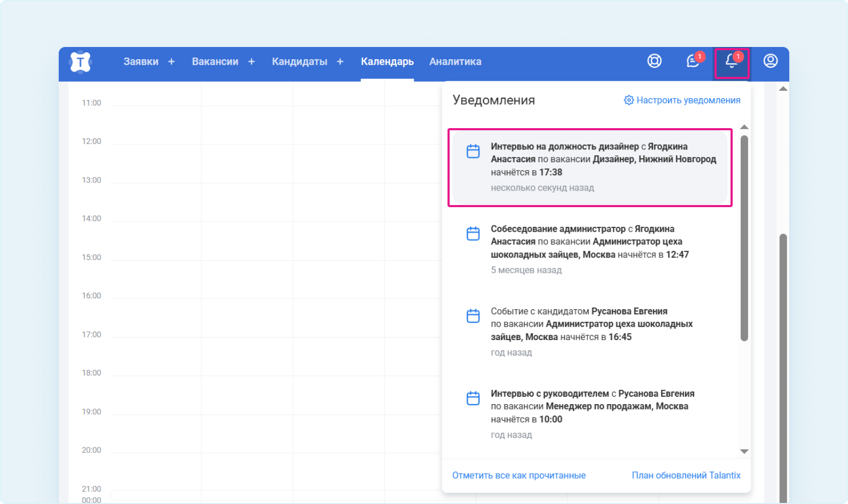This screenshot has width=848, height=504.
Task: Open the Заявки menu item
Action: point(141,62)
